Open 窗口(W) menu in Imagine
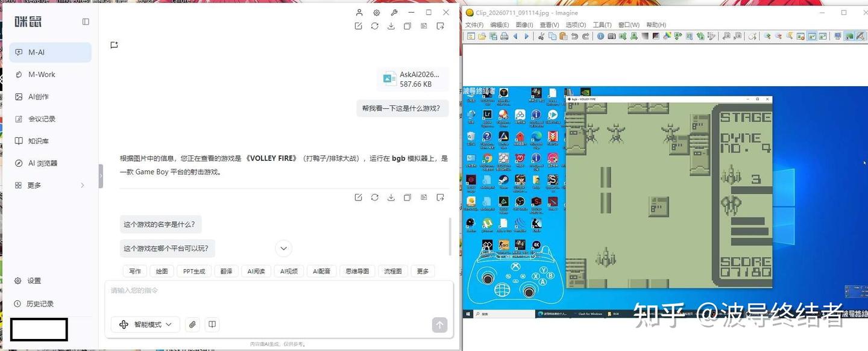 [629, 25]
